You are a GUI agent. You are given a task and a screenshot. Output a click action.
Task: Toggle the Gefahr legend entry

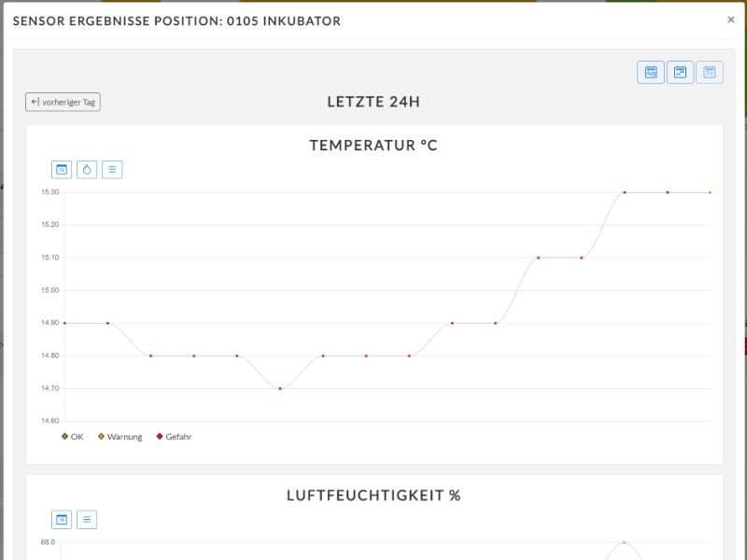pyautogui.click(x=174, y=436)
